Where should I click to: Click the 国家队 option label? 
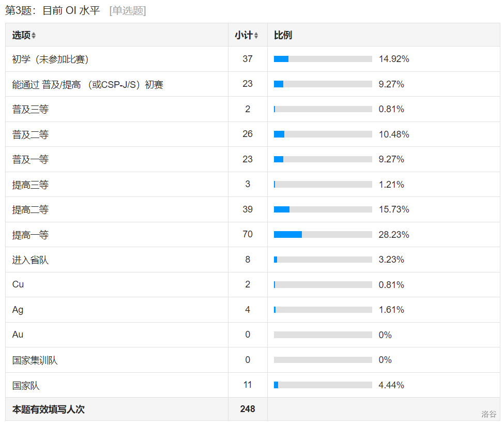(26, 386)
